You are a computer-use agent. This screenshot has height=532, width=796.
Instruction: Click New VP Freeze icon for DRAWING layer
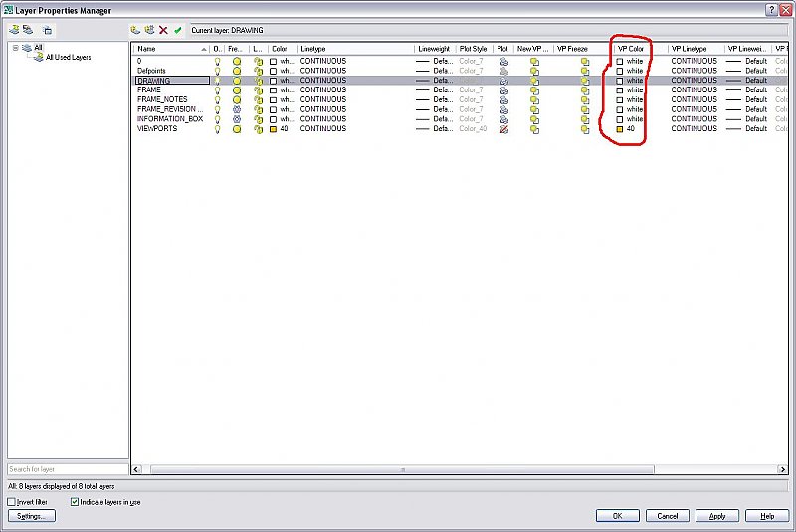point(534,81)
